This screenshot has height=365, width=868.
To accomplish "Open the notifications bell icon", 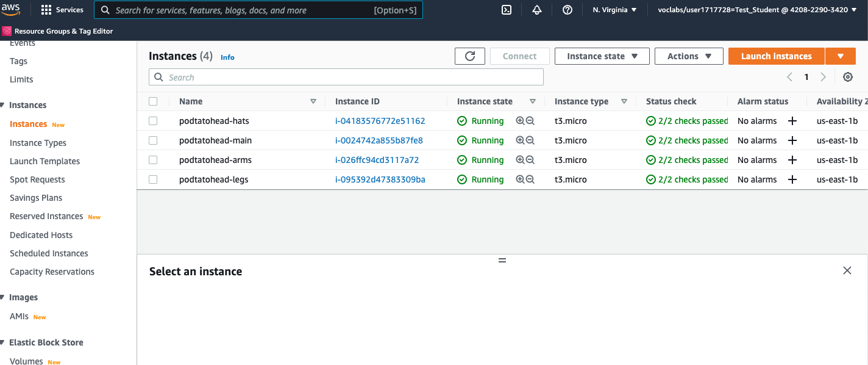I will (537, 10).
